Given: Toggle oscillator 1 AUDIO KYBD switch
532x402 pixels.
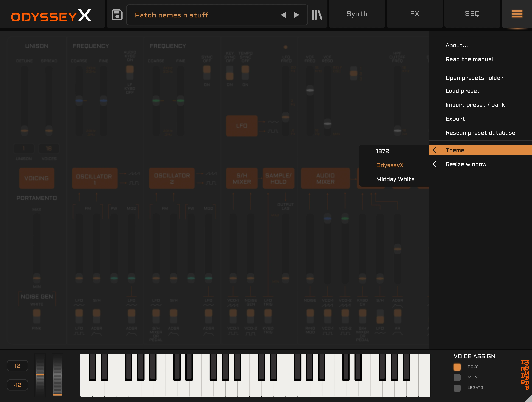Looking at the screenshot, I should point(130,73).
